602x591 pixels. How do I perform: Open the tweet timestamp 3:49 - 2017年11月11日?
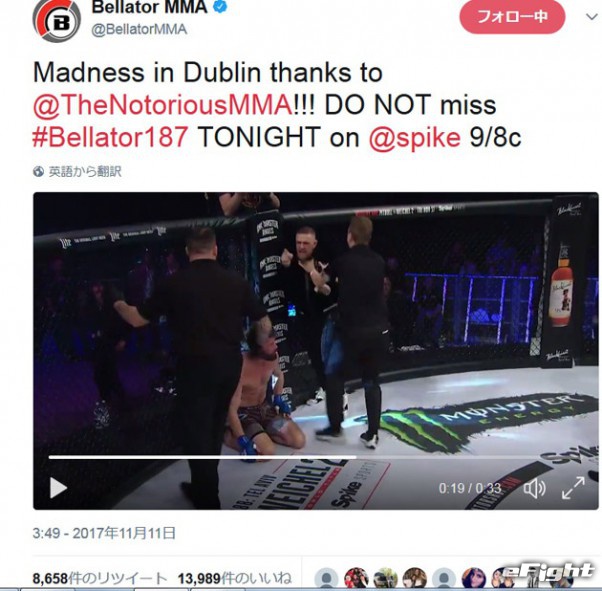pos(104,533)
